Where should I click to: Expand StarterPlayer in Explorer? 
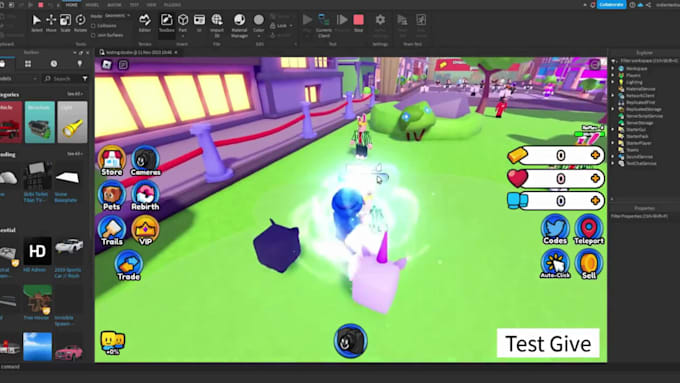(613, 143)
